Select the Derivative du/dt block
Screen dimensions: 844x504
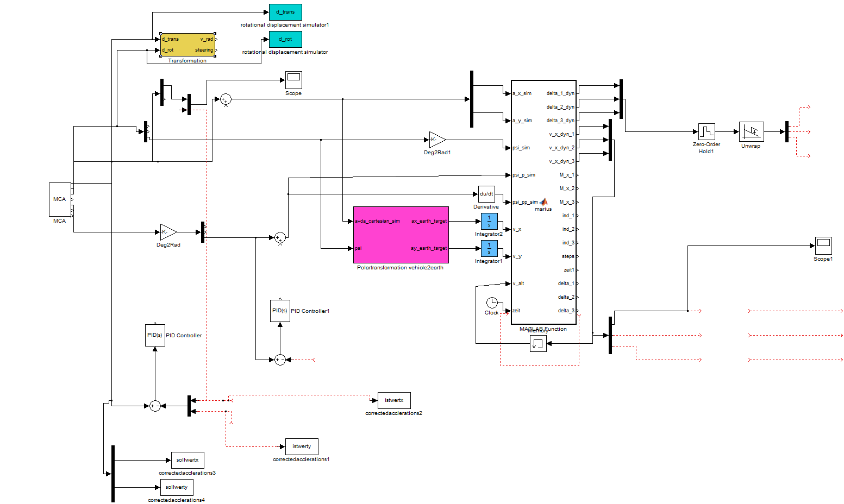click(x=486, y=194)
